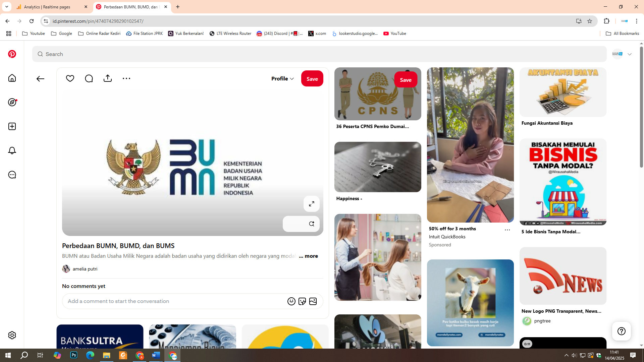The height and width of the screenshot is (362, 644).
Task: Open Photoshop from the taskbar
Action: click(74, 355)
